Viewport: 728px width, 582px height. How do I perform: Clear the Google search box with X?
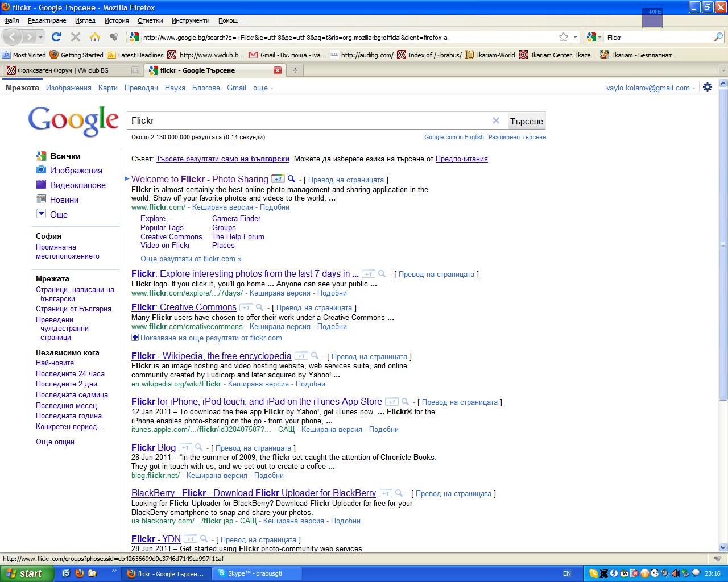click(x=496, y=120)
